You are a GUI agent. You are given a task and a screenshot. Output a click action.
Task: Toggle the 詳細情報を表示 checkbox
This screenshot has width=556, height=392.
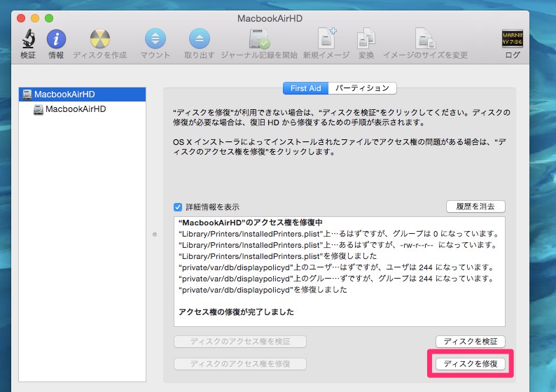pos(178,207)
